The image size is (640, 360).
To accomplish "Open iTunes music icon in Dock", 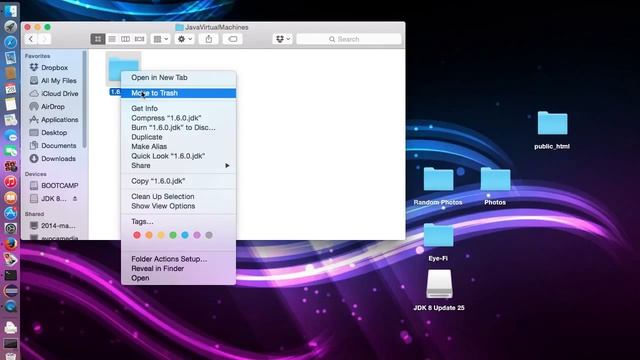I will 11,182.
